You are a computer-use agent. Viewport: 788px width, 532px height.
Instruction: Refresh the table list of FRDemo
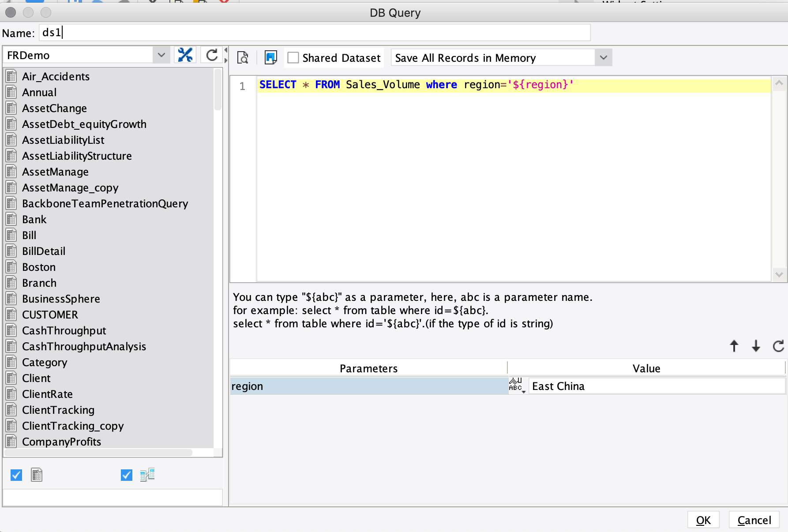212,55
